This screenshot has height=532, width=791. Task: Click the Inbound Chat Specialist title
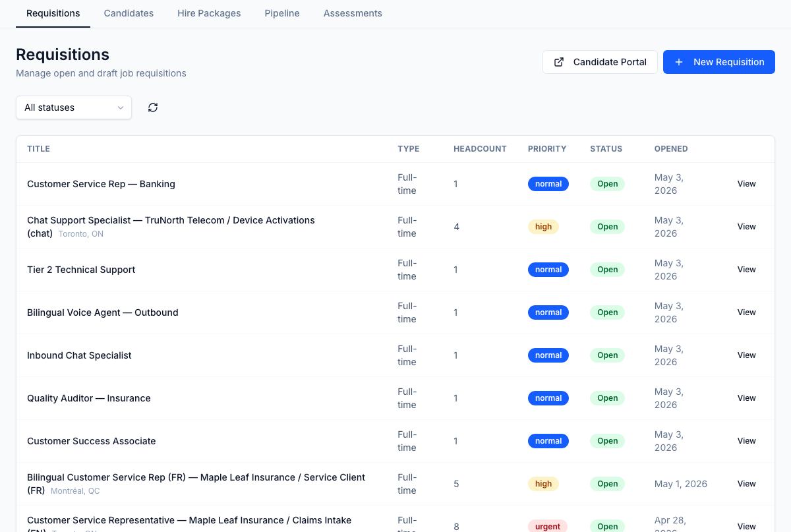[79, 355]
